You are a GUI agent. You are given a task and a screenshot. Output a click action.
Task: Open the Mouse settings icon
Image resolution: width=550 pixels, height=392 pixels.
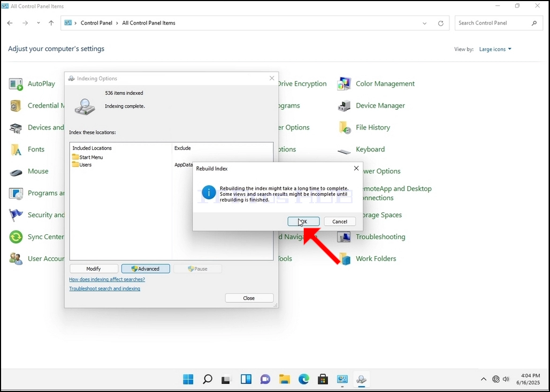16,172
